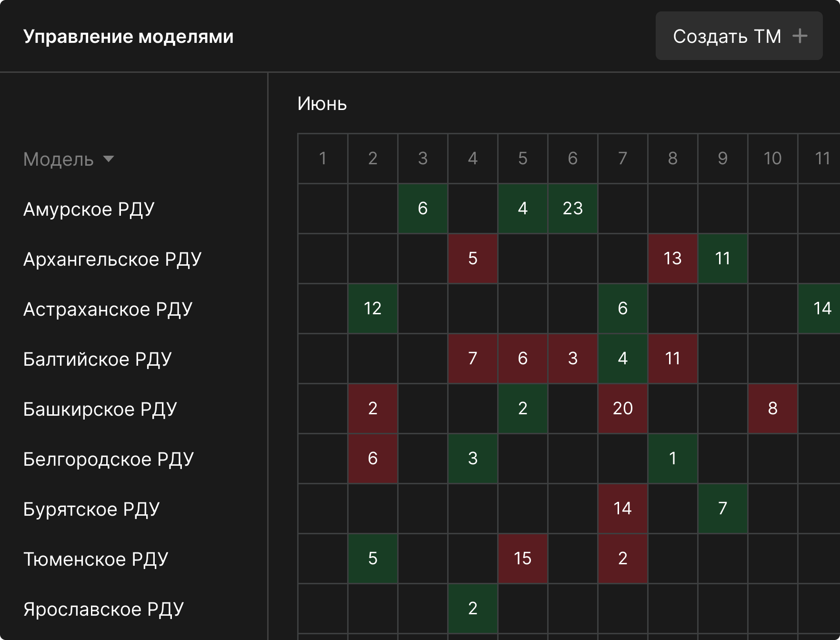The height and width of the screenshot is (640, 840).
Task: Select the Башкирское РДУ row label
Action: pyautogui.click(x=100, y=409)
